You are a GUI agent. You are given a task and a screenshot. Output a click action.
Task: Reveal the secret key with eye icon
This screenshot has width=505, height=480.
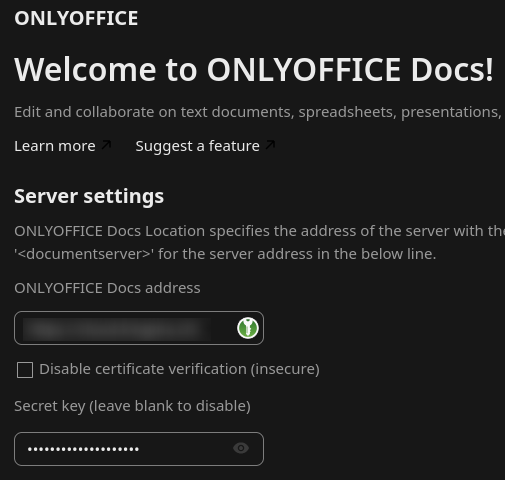coord(241,448)
